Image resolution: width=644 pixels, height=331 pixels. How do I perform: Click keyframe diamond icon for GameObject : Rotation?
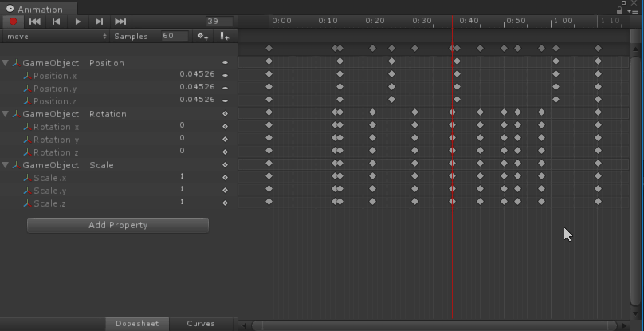(225, 114)
